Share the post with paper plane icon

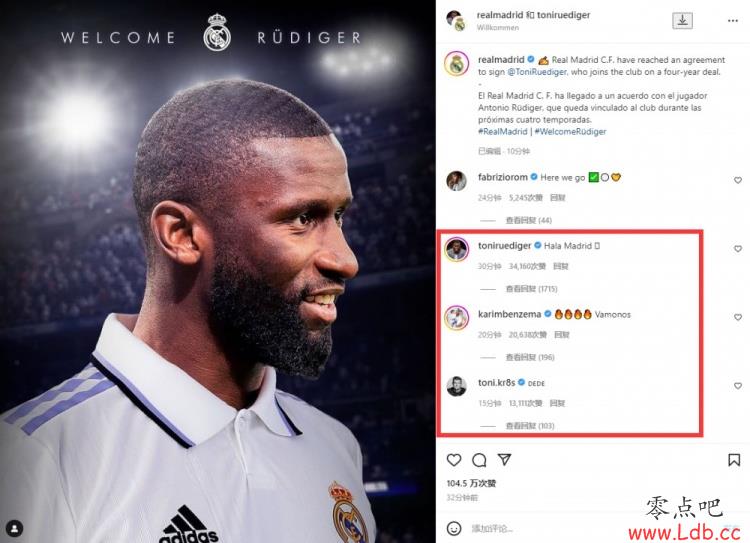(505, 460)
